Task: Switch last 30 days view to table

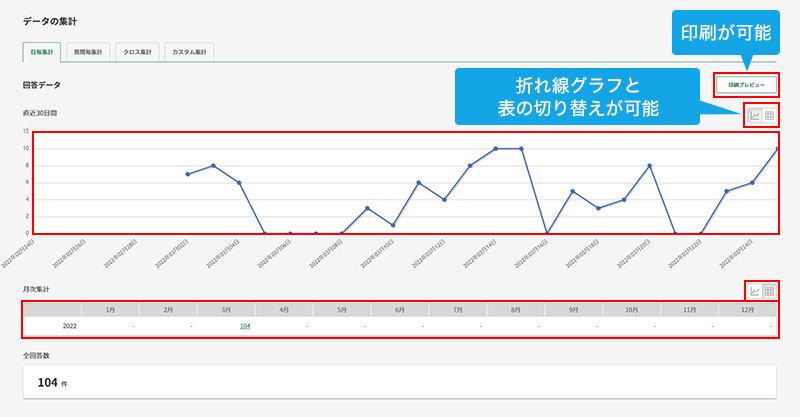Action: (770, 116)
